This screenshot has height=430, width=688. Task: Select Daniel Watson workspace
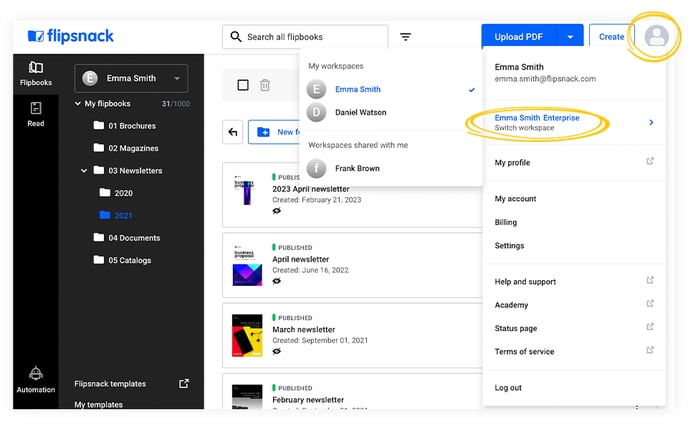tap(391, 112)
